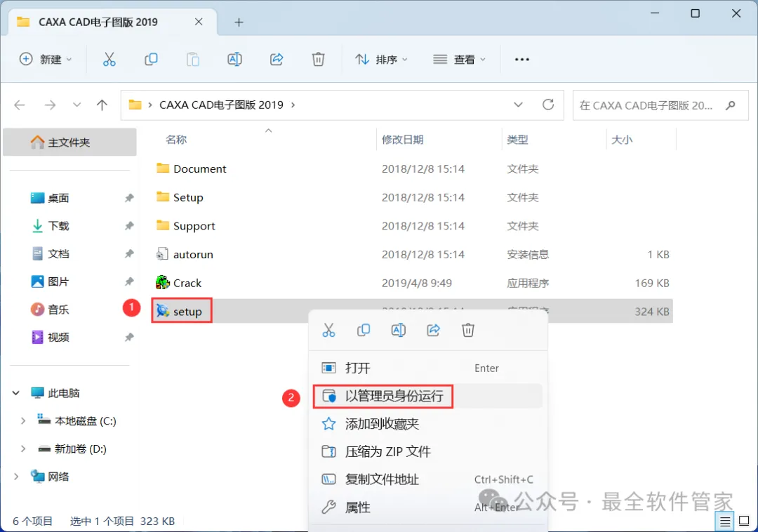Viewport: 758px width, 532px height.
Task: Go forward with the right arrow button
Action: click(x=51, y=105)
